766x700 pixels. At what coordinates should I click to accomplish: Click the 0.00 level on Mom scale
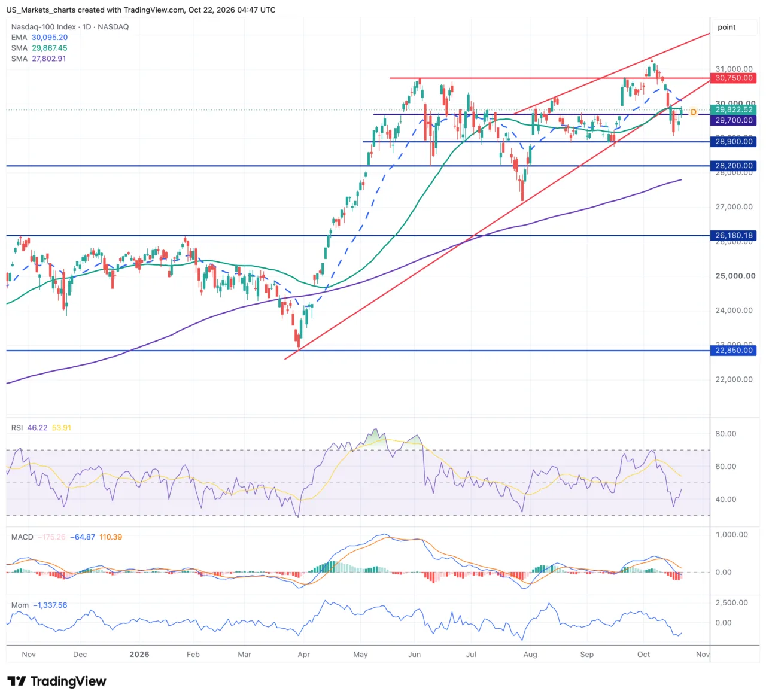[x=724, y=623]
